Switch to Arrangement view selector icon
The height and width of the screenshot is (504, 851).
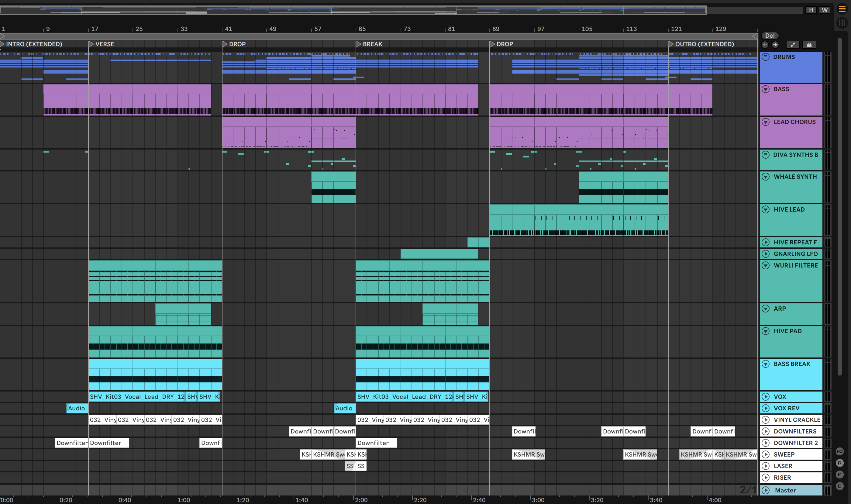[842, 9]
